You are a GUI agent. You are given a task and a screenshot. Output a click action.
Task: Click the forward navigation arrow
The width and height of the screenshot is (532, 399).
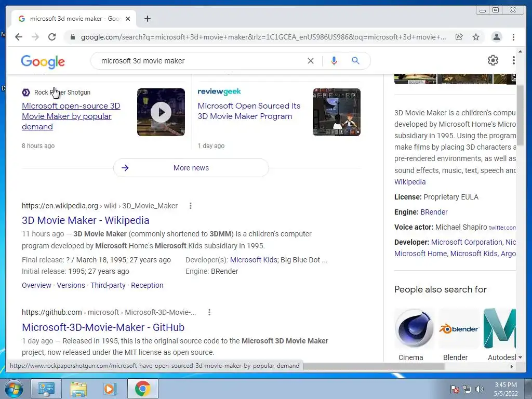[x=35, y=37]
